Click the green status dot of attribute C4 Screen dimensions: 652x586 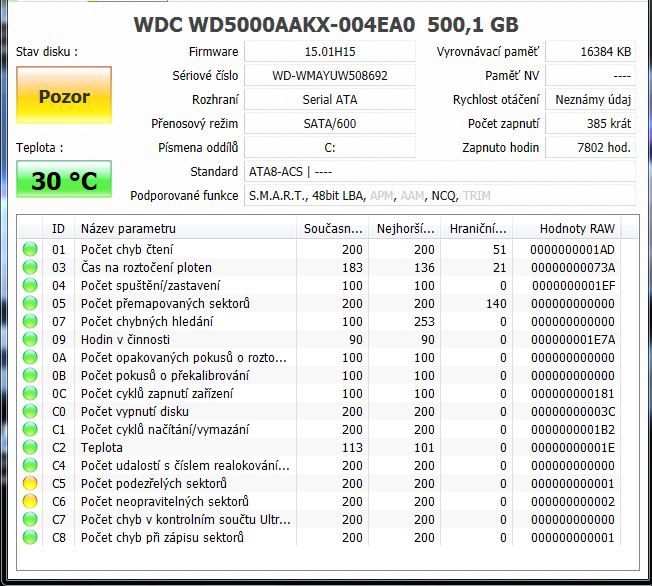pyautogui.click(x=30, y=465)
